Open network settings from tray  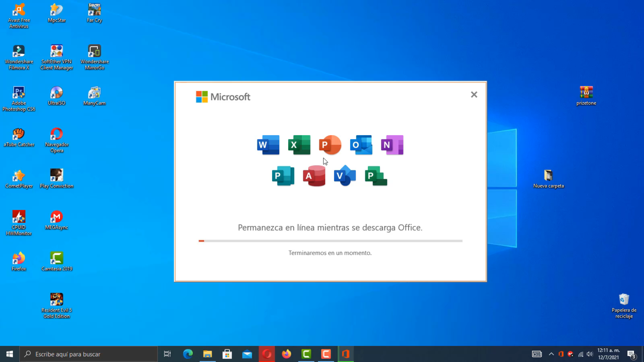pos(581,354)
